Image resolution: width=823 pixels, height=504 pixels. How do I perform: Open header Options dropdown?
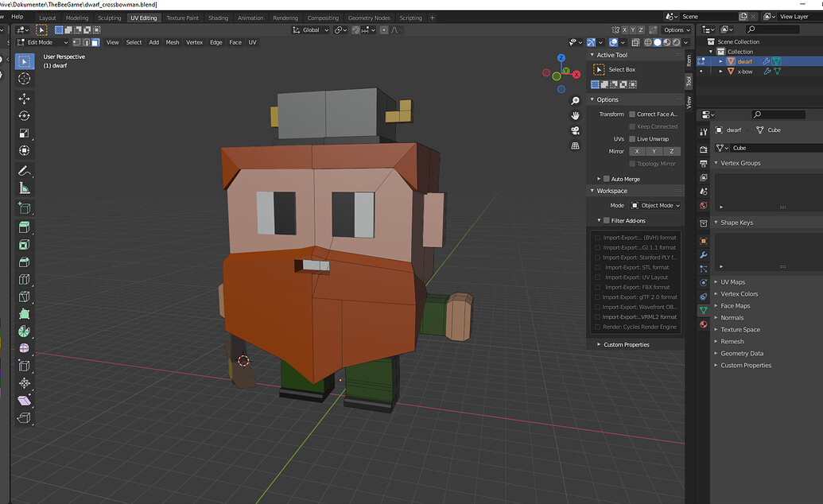coord(677,30)
